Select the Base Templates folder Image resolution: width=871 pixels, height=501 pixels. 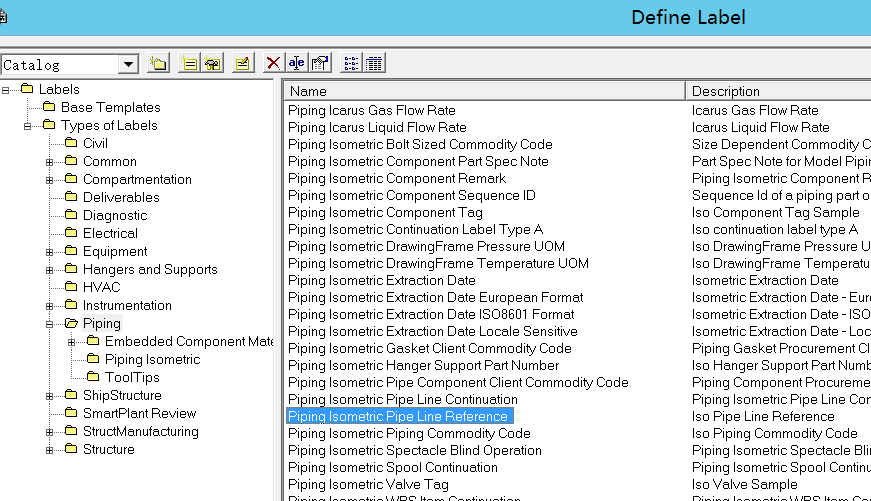click(111, 107)
